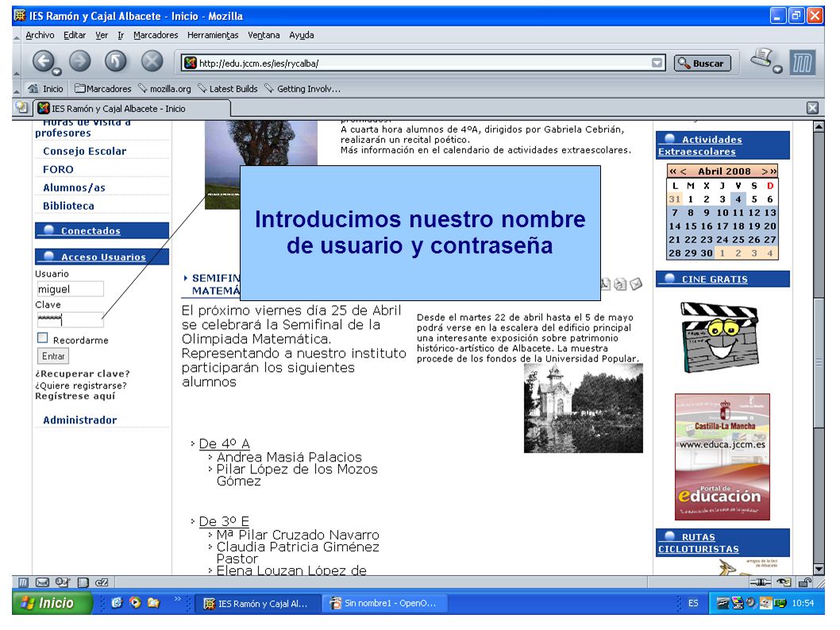The image size is (840, 630).
Task: Click the Entrar login button
Action: pyautogui.click(x=53, y=356)
